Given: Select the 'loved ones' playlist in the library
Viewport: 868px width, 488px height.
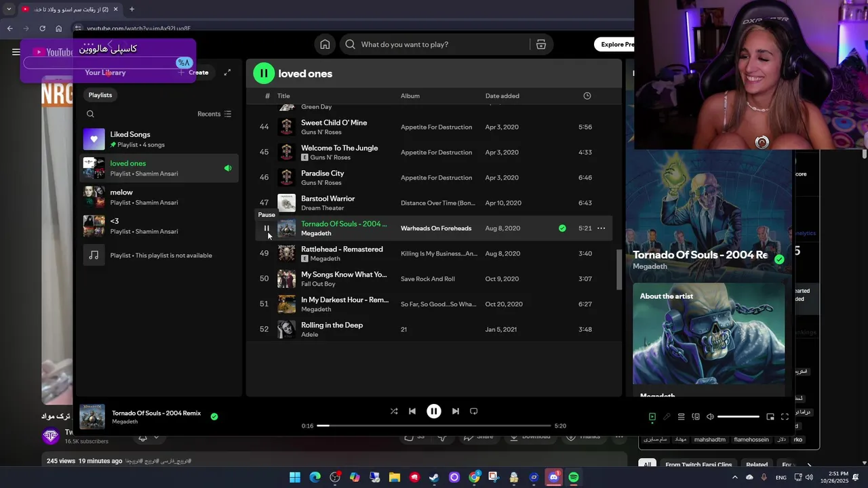Looking at the screenshot, I should 160,168.
